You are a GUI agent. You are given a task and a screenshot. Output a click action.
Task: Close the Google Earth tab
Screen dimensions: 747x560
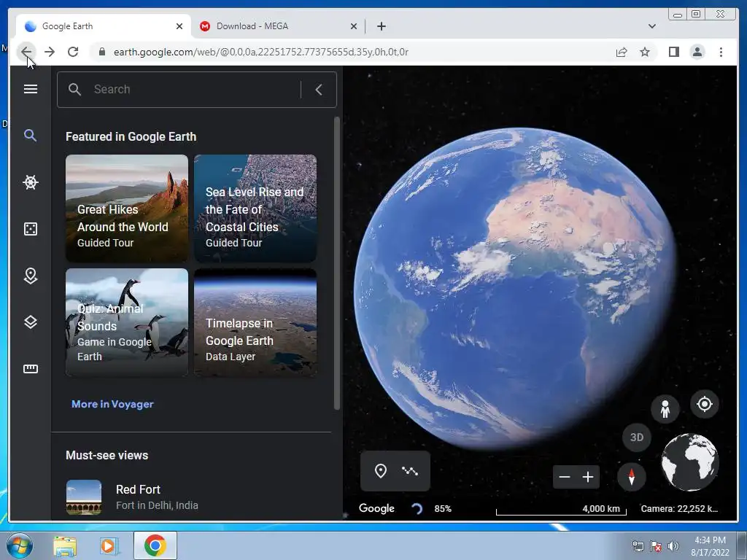[x=179, y=26]
